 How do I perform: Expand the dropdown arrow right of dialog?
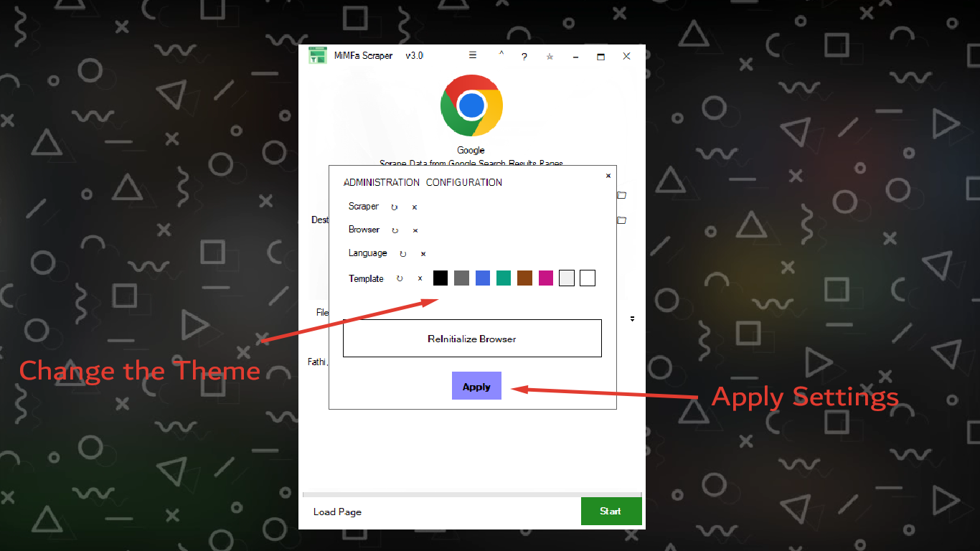click(x=632, y=319)
